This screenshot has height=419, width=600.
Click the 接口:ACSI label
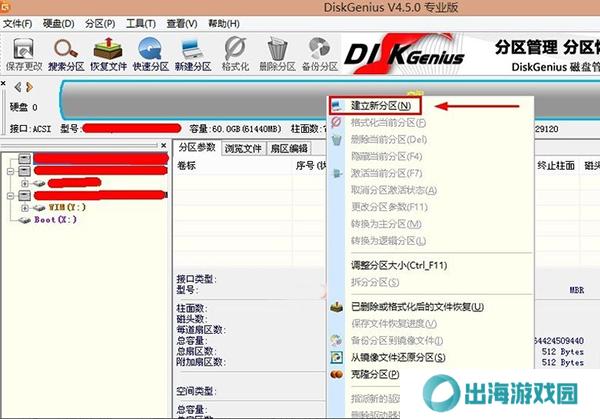[30, 129]
